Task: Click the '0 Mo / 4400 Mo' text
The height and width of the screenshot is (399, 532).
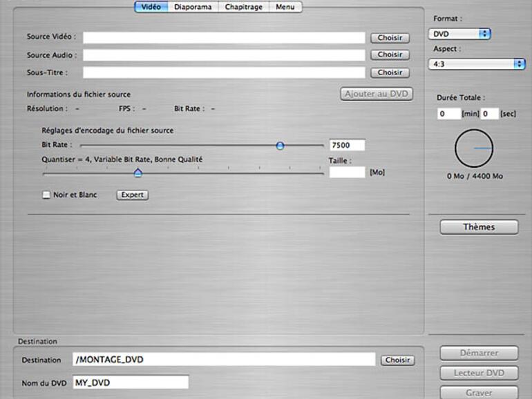Action: pos(475,176)
